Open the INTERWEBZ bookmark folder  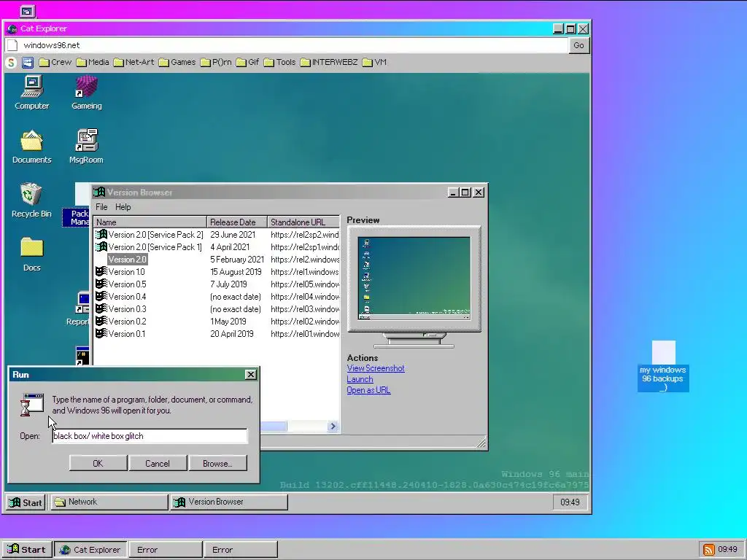pyautogui.click(x=329, y=63)
